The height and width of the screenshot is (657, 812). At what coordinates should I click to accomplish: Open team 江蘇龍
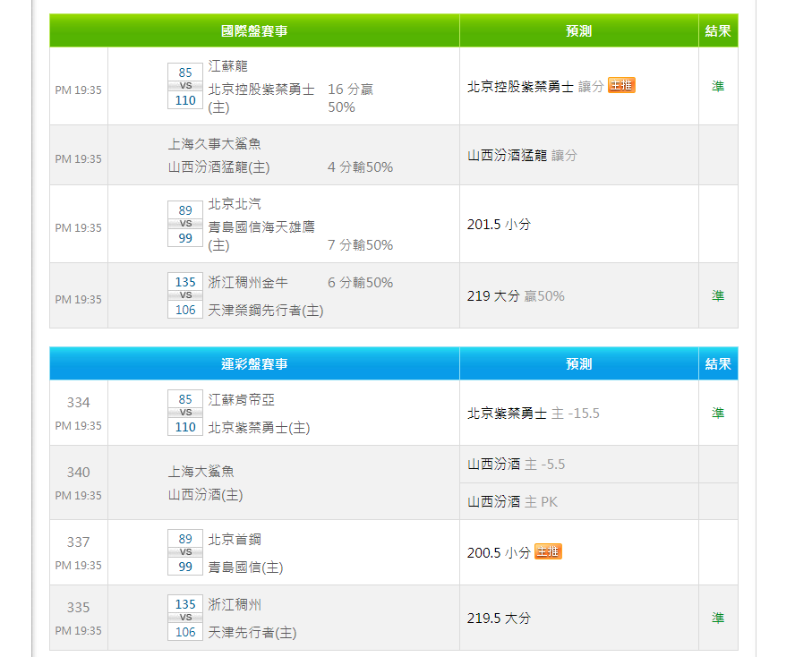coord(228,66)
